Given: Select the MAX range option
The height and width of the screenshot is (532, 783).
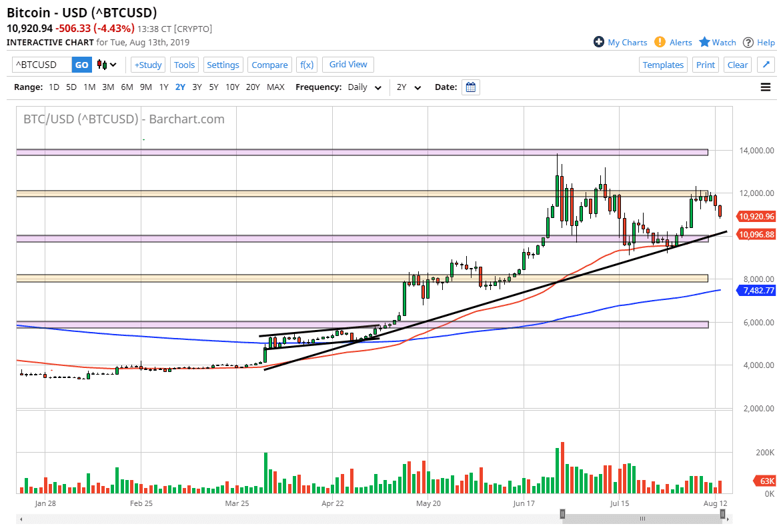Looking at the screenshot, I should click(x=275, y=87).
